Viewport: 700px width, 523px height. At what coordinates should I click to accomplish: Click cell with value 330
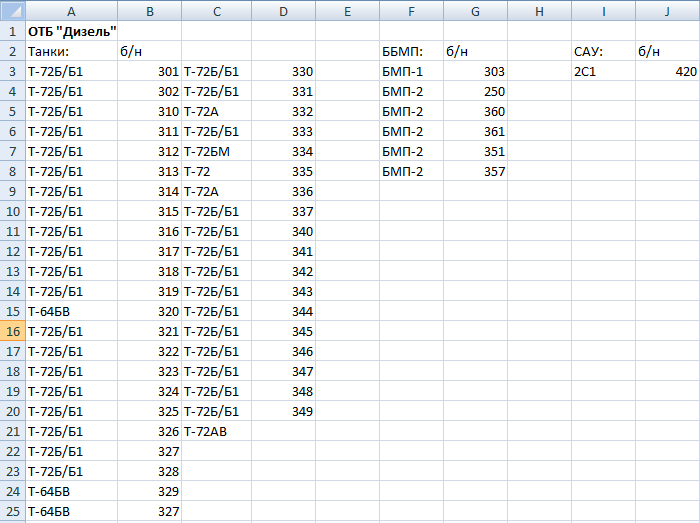283,71
